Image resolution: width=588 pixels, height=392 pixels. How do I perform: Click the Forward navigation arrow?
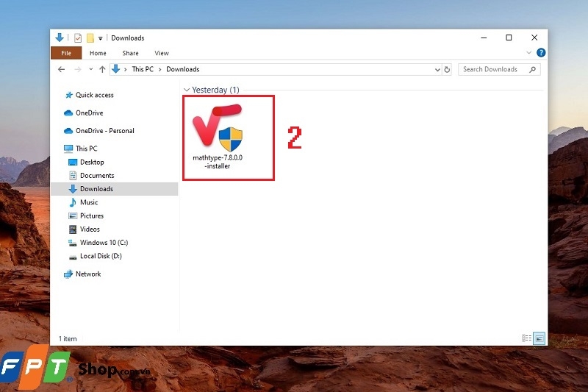tap(78, 69)
